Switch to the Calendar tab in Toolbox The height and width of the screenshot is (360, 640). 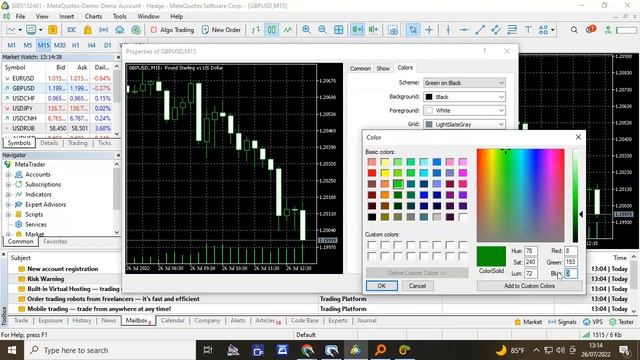click(x=172, y=321)
